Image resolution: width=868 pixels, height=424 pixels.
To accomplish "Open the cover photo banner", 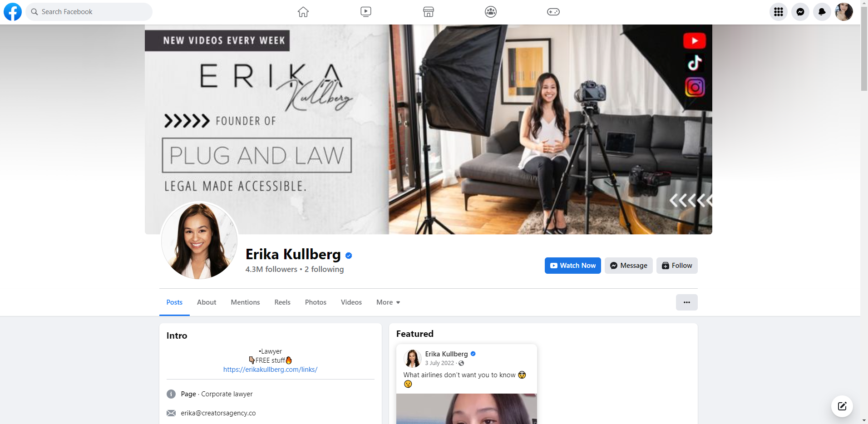I will (429, 129).
